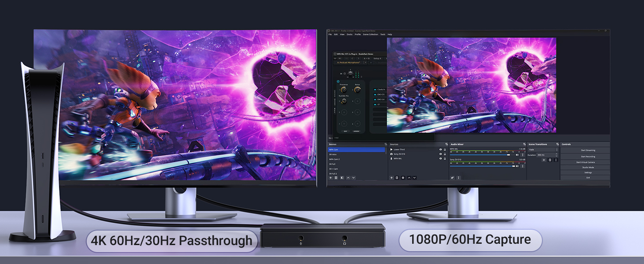Select the SR Intro scene

(333, 154)
